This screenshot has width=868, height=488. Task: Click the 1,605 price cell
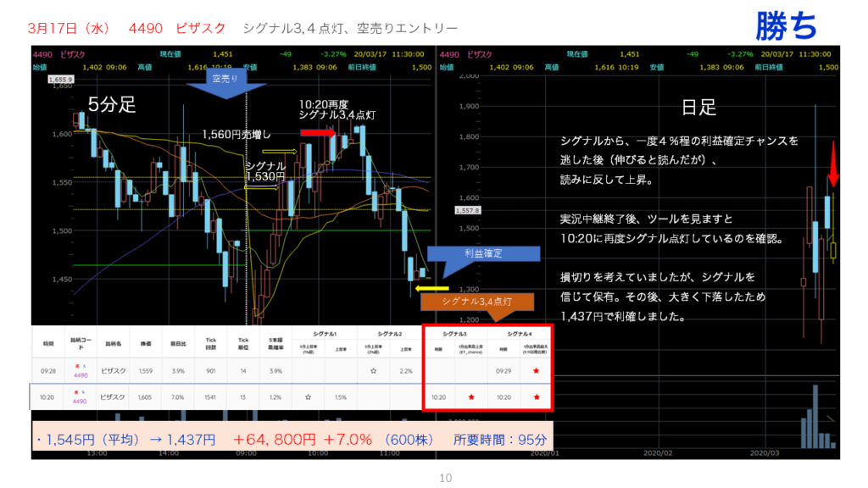coord(145,397)
